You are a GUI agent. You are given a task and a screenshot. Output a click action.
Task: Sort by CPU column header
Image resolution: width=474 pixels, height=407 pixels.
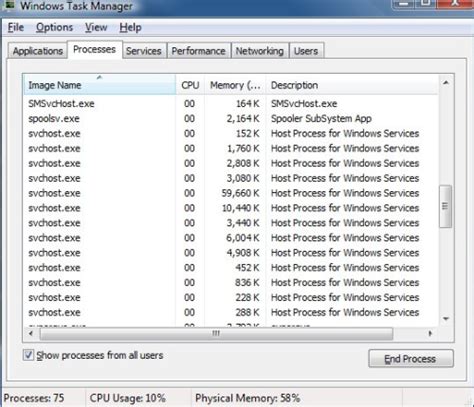click(190, 85)
